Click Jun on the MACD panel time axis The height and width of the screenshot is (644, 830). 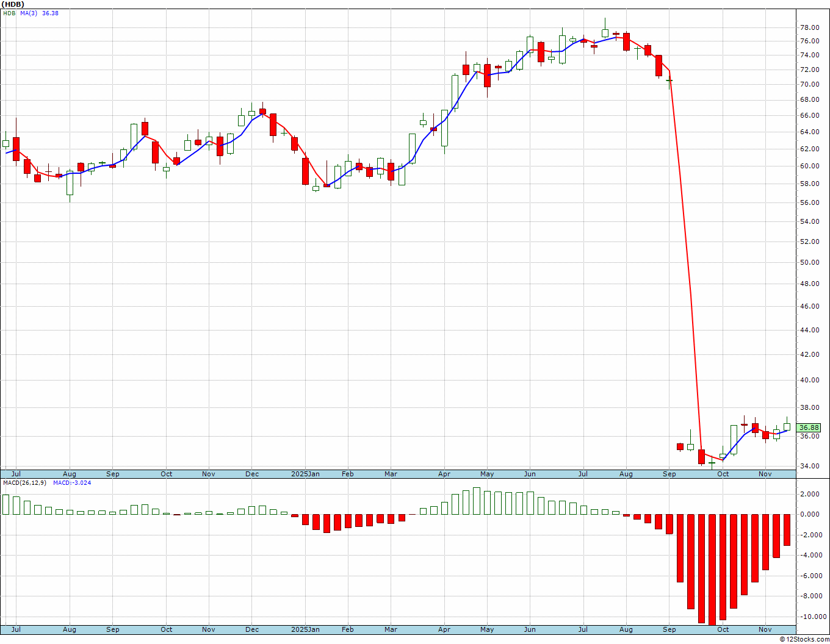coord(530,629)
